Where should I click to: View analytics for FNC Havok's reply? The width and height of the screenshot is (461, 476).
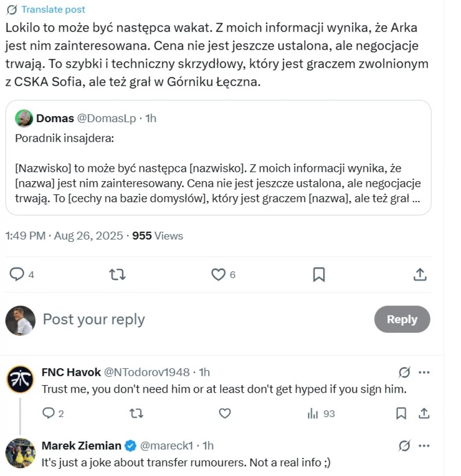coord(321,413)
